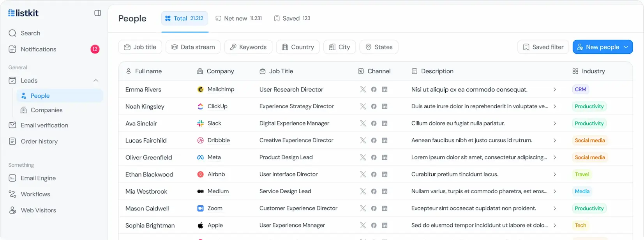Click the Industry column header
The width and height of the screenshot is (644, 240).
(x=589, y=71)
